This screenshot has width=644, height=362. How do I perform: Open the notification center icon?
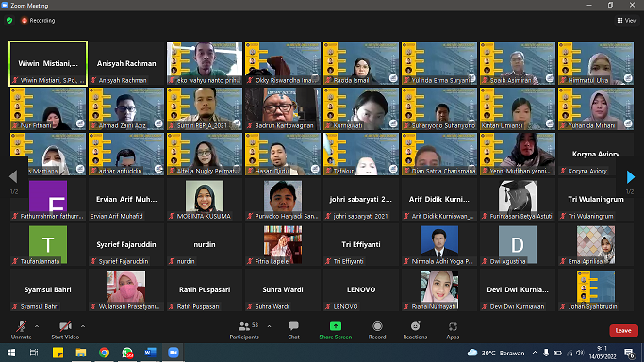pos(630,353)
